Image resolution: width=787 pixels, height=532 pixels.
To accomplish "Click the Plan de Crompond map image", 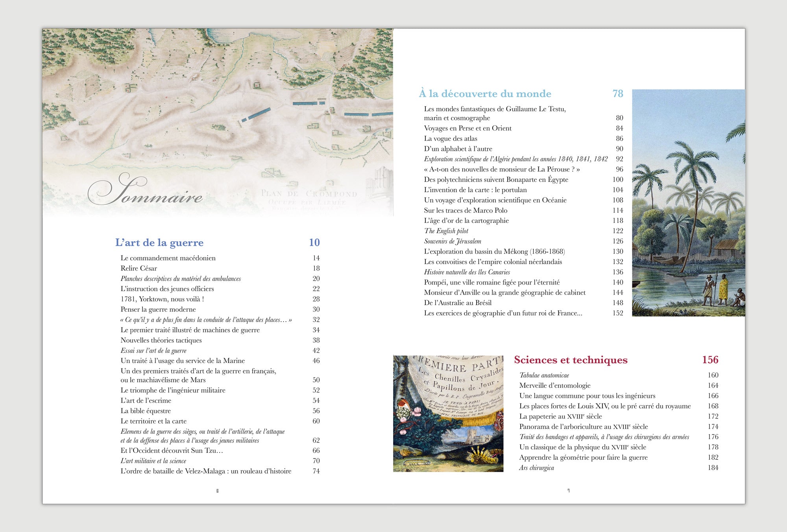I will [218, 122].
